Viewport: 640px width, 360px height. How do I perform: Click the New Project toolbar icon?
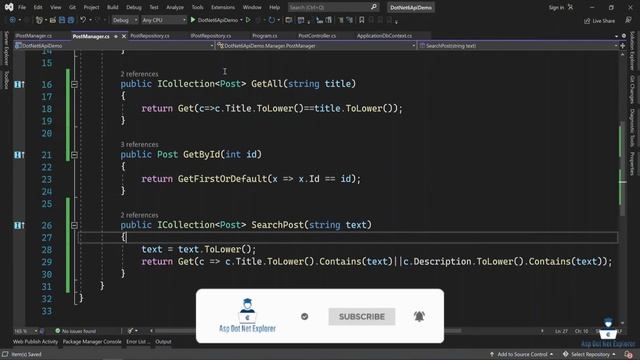(39, 20)
